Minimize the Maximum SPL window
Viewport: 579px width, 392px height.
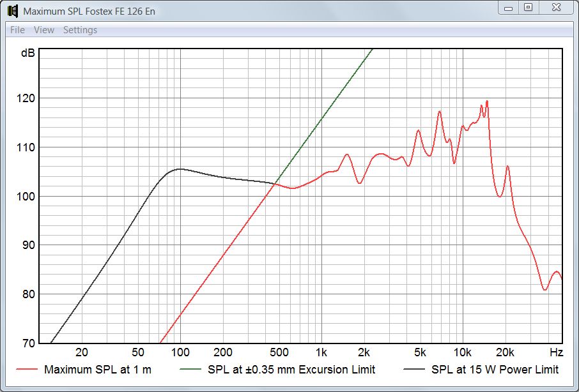click(x=509, y=8)
